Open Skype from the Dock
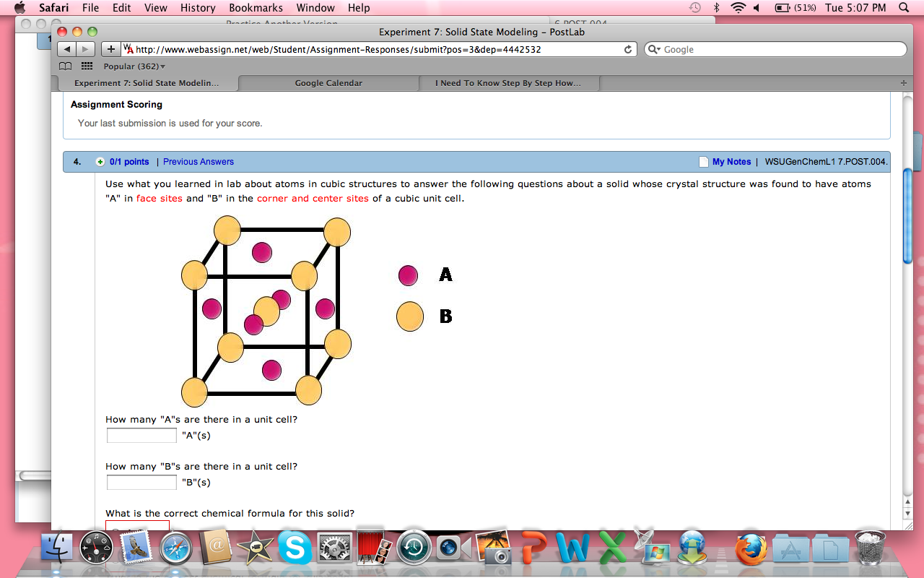 coord(296,548)
